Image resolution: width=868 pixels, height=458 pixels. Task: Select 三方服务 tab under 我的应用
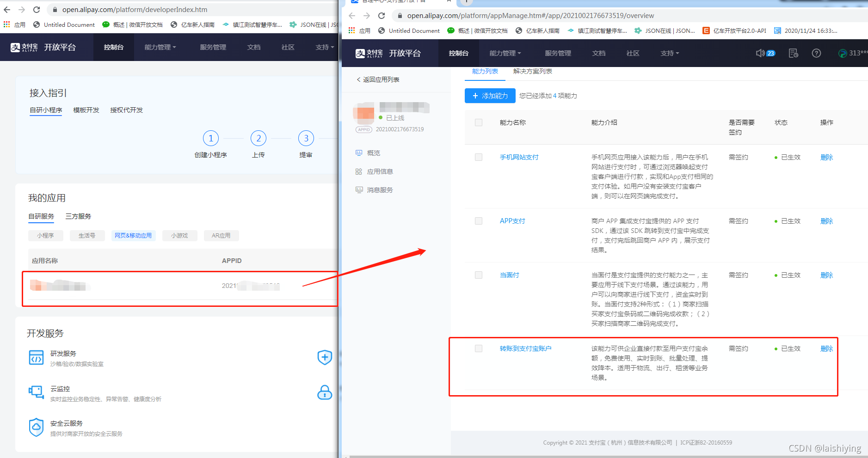pos(78,216)
